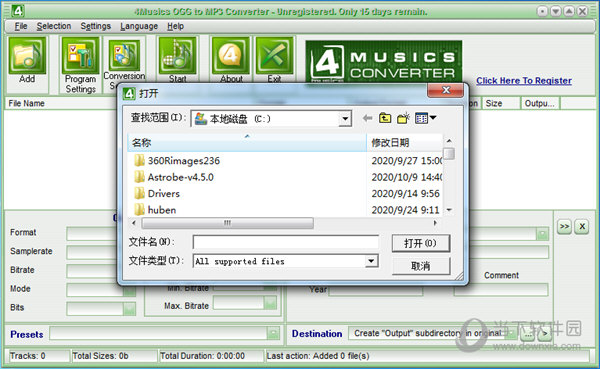Sort by the 名称 column header
Screen dimensions: 600x369
point(247,143)
